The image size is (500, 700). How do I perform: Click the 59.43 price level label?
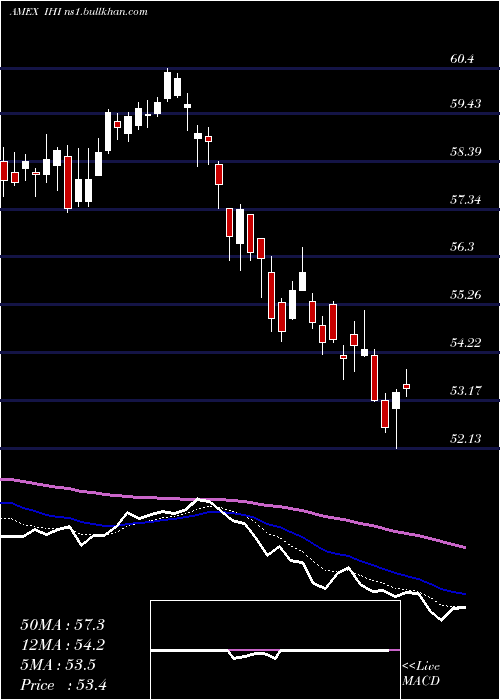(x=466, y=104)
